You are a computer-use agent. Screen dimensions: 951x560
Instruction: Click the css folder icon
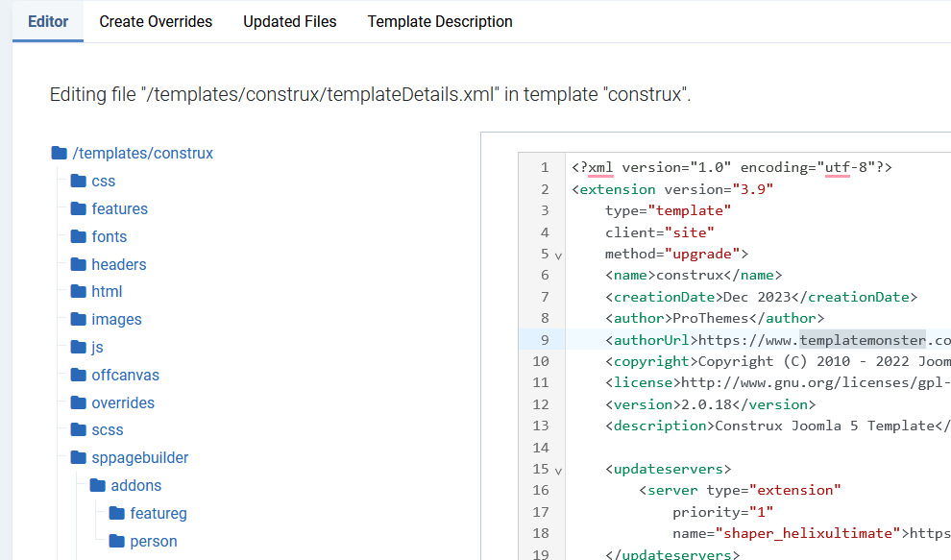(78, 182)
